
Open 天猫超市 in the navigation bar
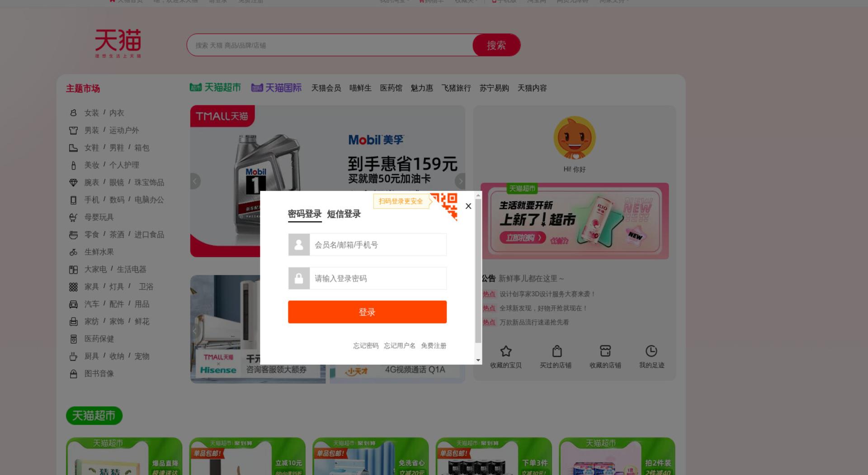pyautogui.click(x=215, y=87)
